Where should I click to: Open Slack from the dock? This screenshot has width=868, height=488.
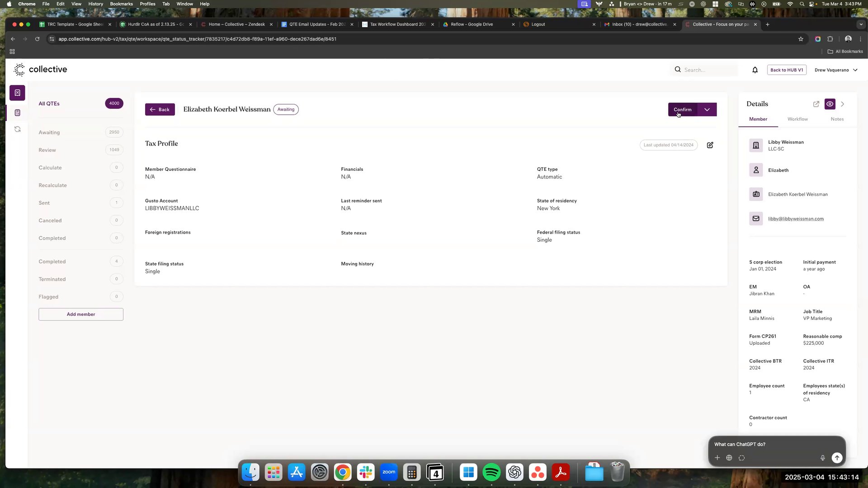[x=365, y=472]
